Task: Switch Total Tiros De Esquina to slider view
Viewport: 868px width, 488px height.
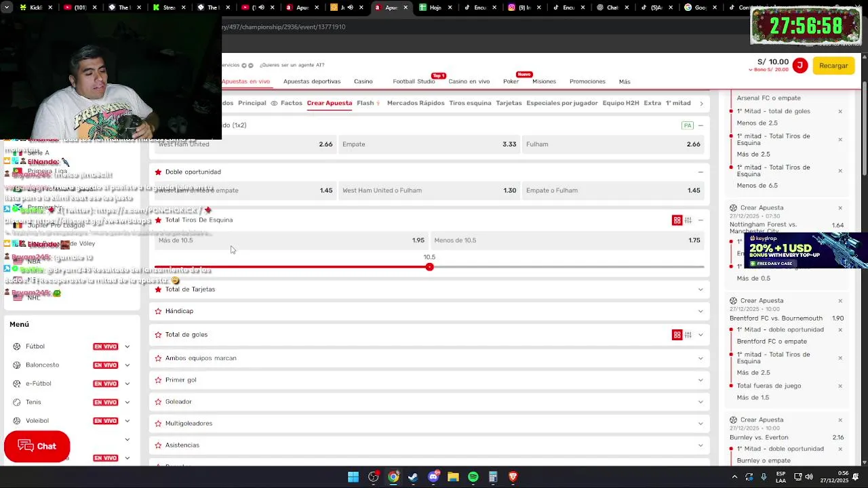Action: coord(688,220)
